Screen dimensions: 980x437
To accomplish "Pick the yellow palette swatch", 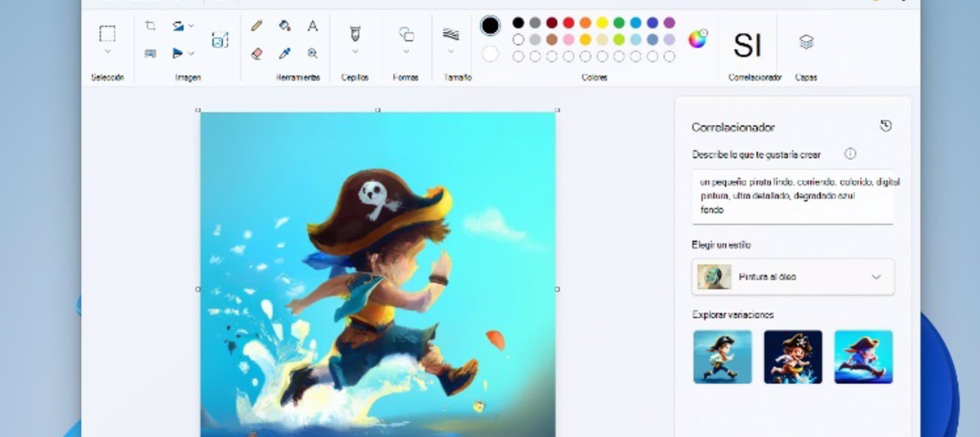I will 602,23.
